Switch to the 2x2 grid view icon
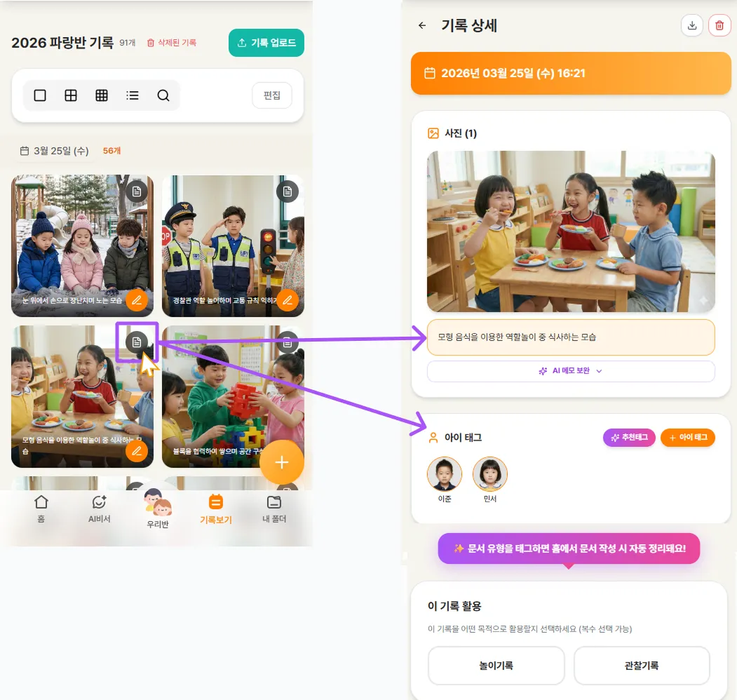737x700 pixels. (71, 95)
